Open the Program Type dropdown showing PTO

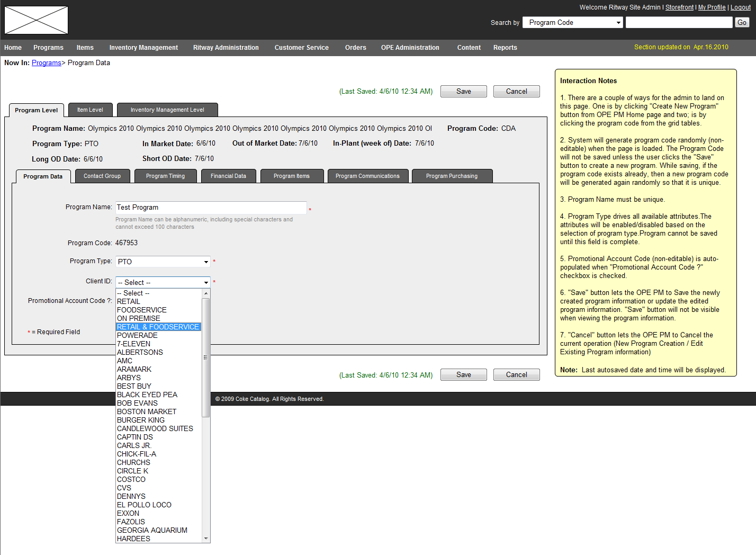point(163,261)
